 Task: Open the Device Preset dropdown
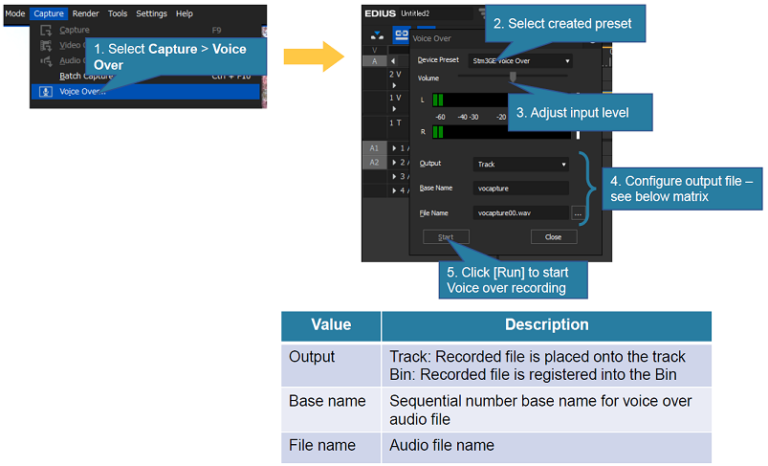pos(520,61)
